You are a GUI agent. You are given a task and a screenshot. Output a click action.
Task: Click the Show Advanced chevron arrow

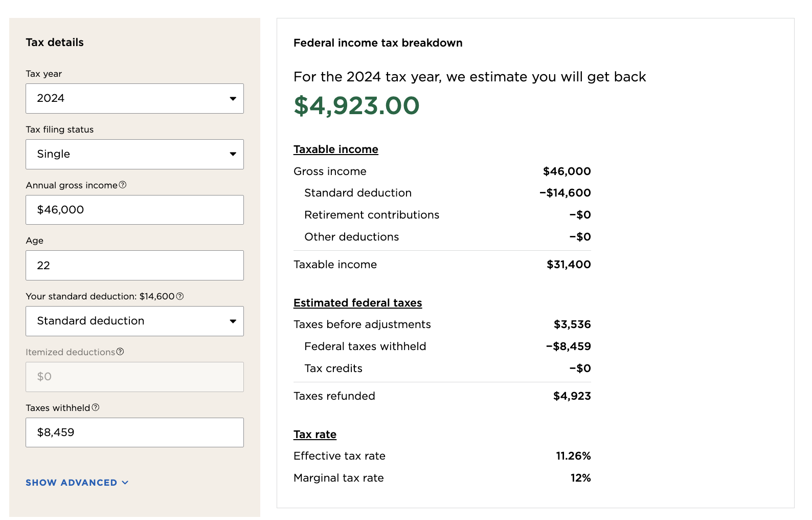tap(125, 483)
